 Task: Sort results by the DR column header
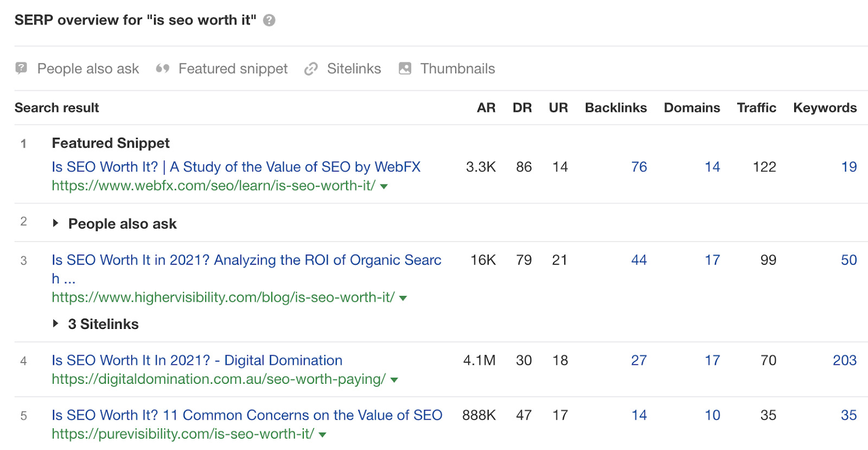(522, 107)
